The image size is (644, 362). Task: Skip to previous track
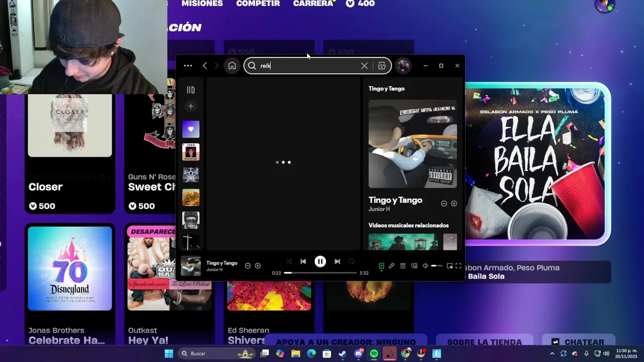point(303,261)
